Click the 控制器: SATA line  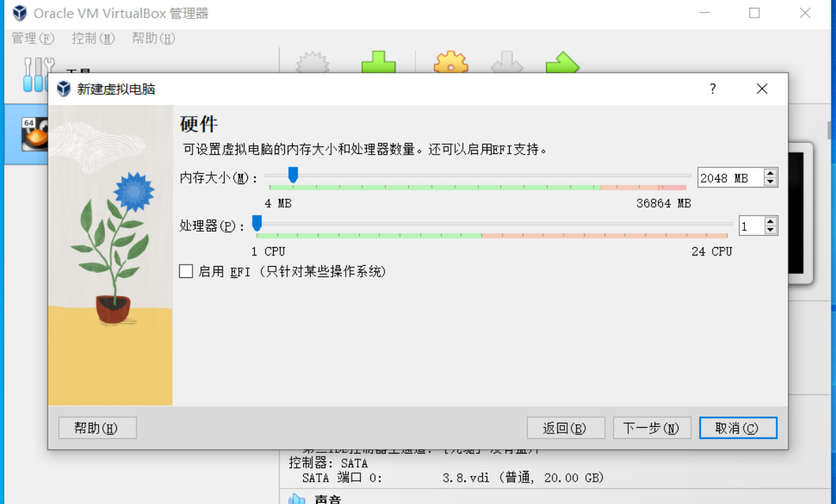328,463
